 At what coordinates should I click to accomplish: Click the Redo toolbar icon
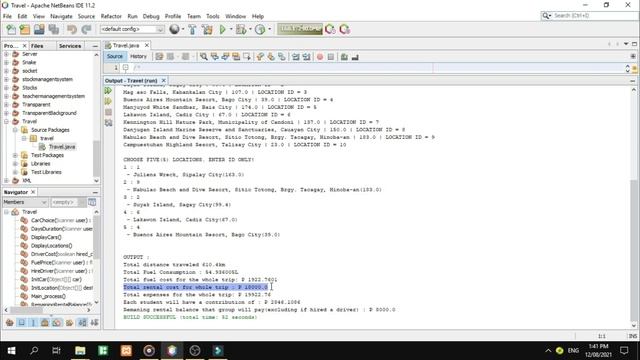click(x=86, y=29)
